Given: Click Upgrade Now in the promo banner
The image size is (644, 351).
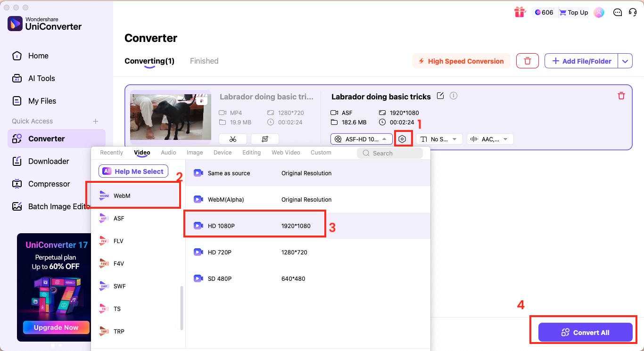Looking at the screenshot, I should pos(56,327).
